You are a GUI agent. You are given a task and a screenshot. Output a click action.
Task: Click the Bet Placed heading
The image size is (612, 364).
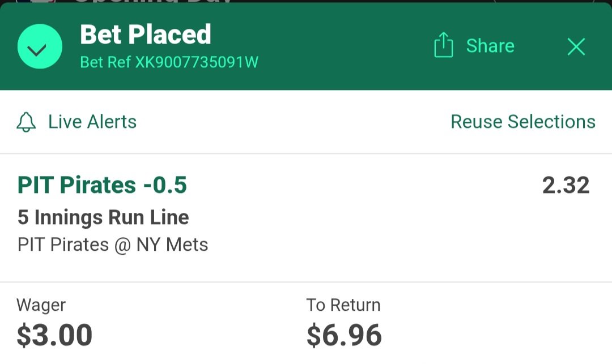point(146,35)
